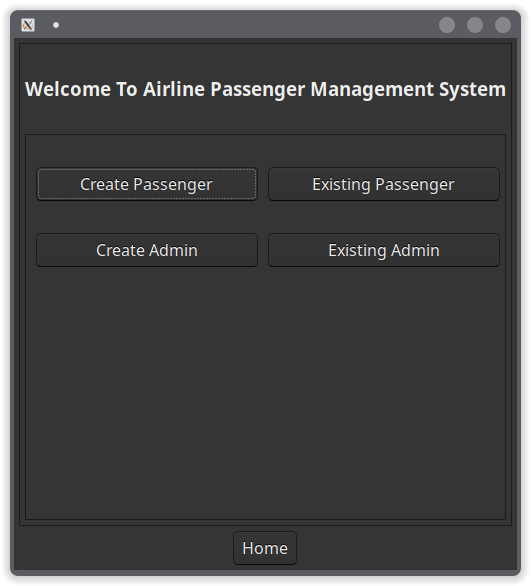Select the Create Admin button
The image size is (531, 586).
pyautogui.click(x=146, y=250)
